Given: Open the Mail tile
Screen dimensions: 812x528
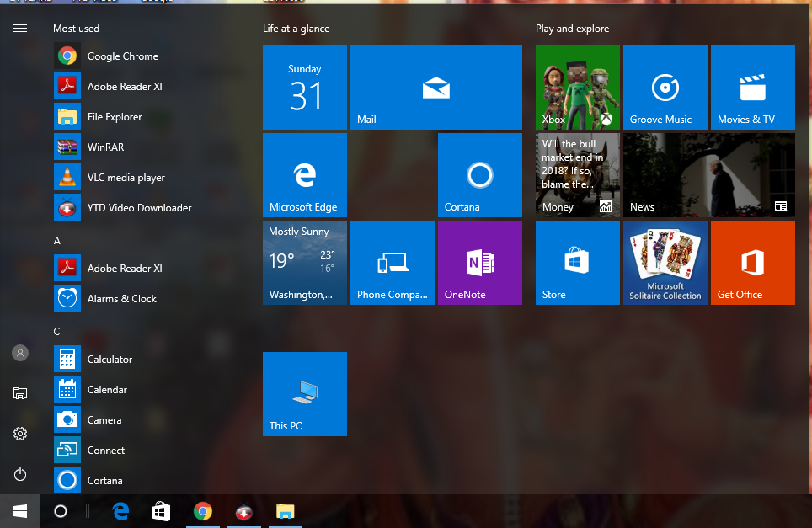Looking at the screenshot, I should point(436,88).
